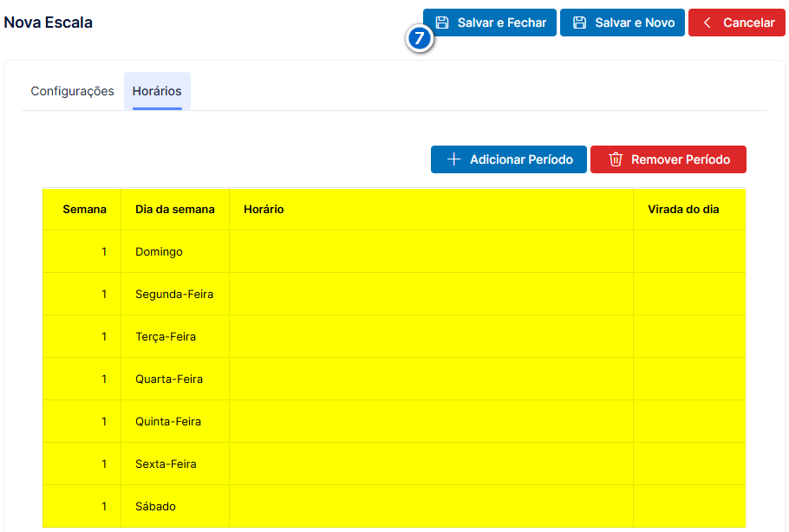The height and width of the screenshot is (532, 789).
Task: Click the Virada do dia cell for Sábado
Action: coord(689,506)
